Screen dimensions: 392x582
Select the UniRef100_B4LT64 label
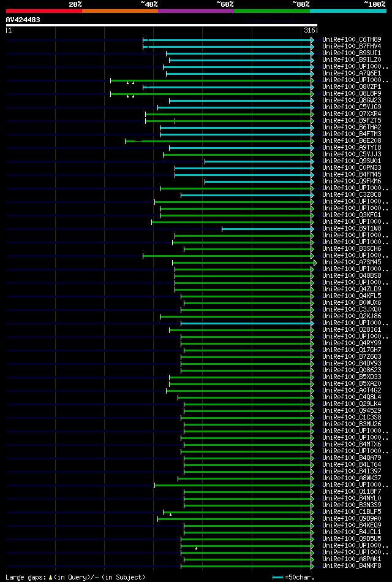point(352,465)
